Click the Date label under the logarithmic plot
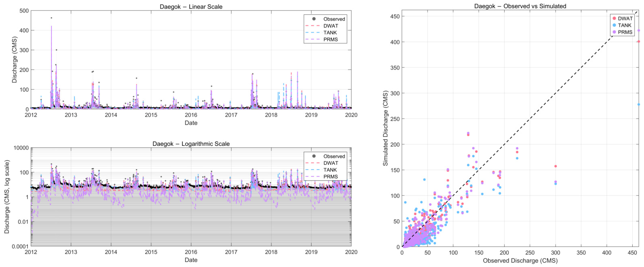Screen dimensions: 644x267 click(x=191, y=260)
